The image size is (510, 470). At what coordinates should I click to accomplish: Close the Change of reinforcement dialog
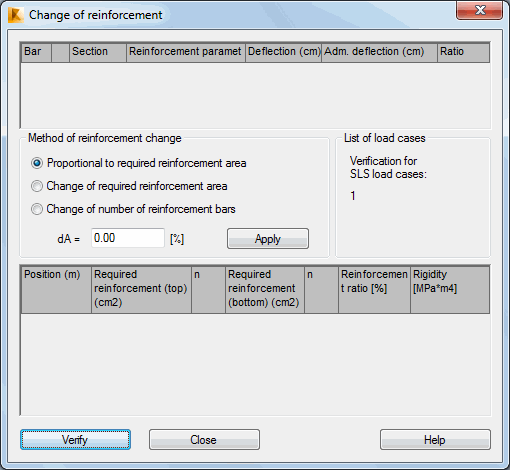tap(479, 10)
